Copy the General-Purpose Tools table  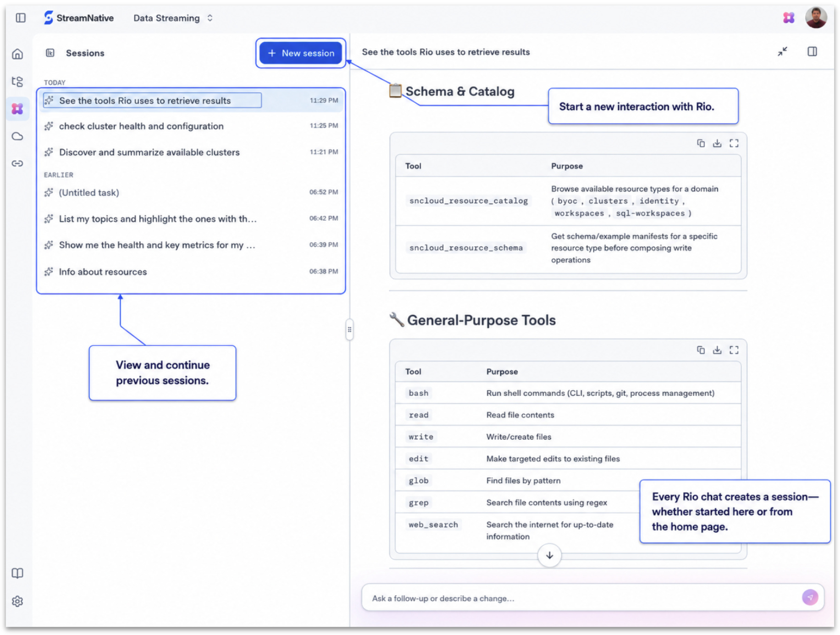[x=701, y=350]
